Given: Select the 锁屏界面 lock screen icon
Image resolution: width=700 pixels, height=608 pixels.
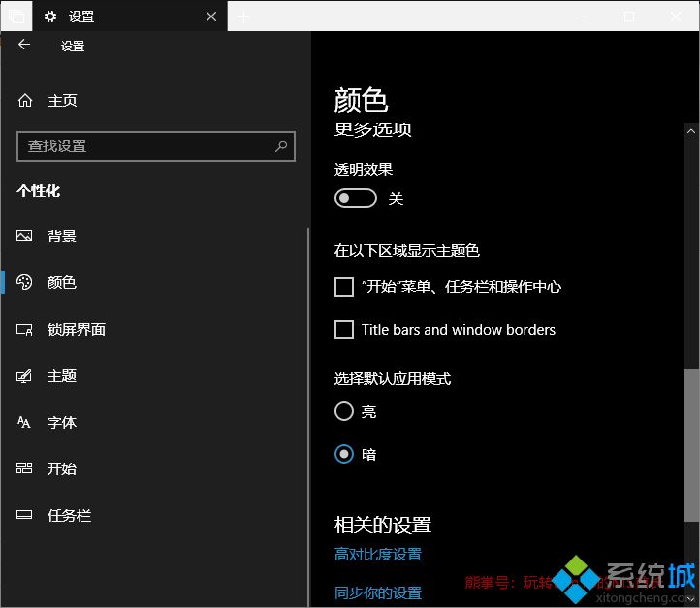Looking at the screenshot, I should pos(24,330).
